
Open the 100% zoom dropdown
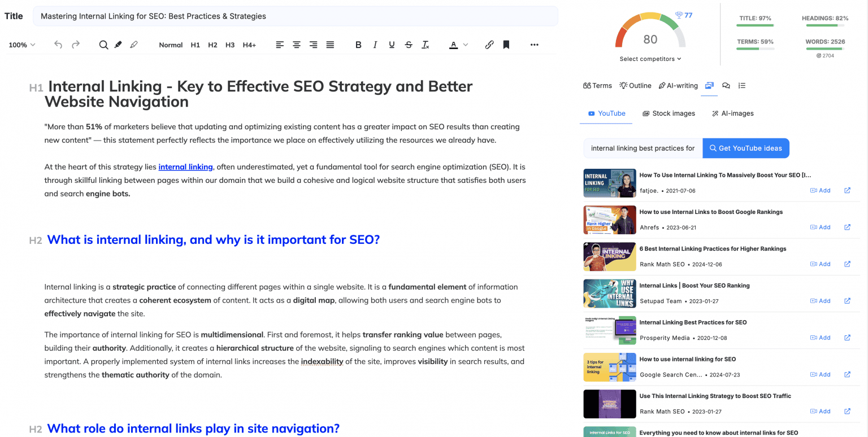tap(22, 45)
